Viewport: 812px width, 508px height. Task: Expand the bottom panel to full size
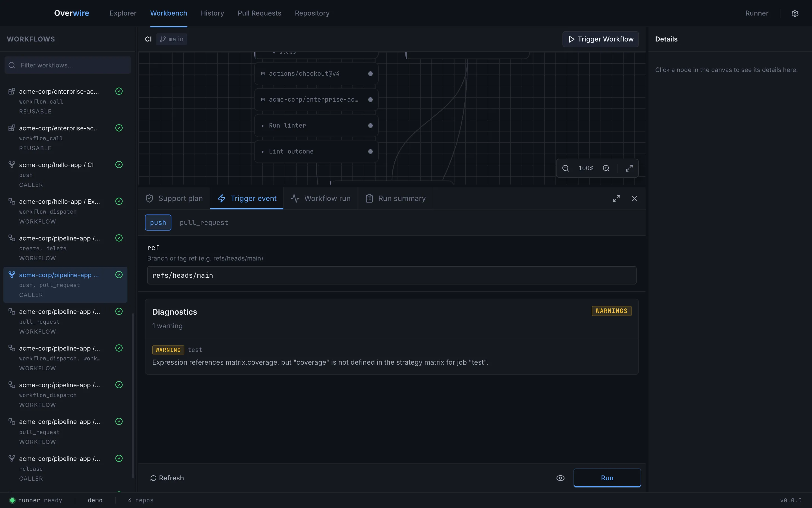pos(616,199)
